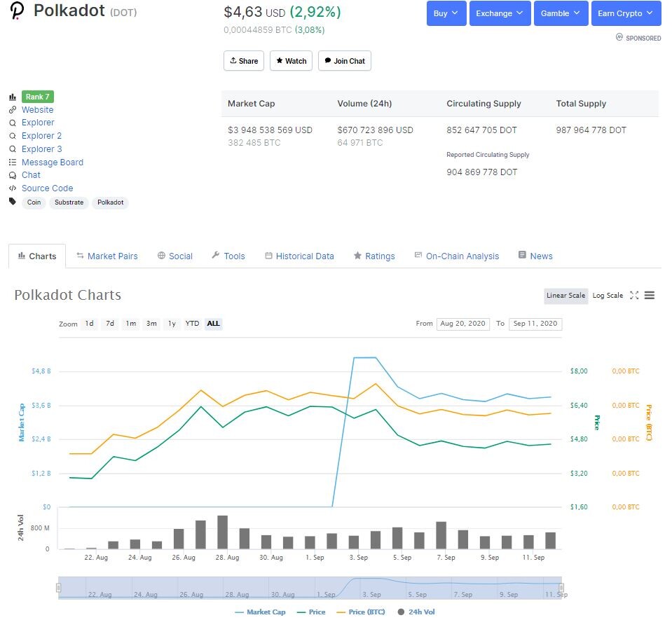Toggle Price (BTC) series in legend
672x620 pixels.
[361, 612]
